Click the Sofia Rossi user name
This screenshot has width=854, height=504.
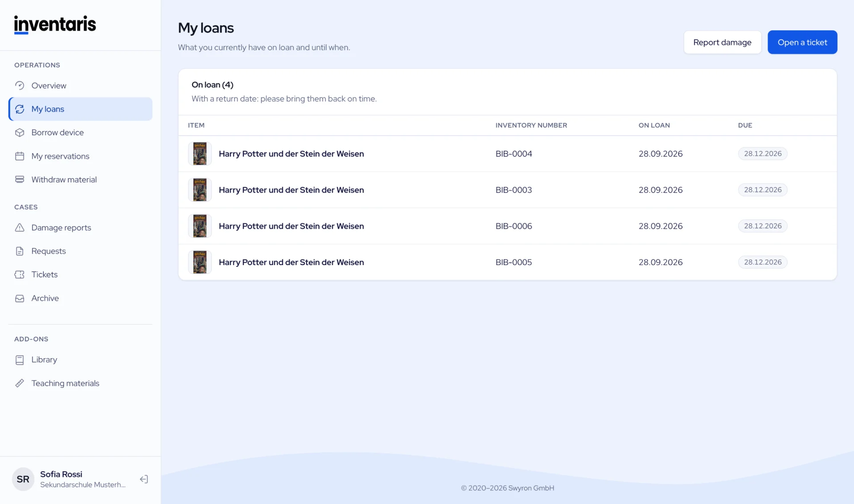point(61,474)
